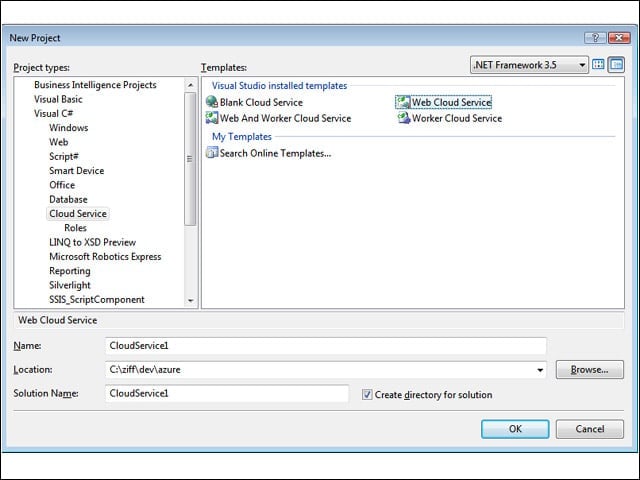Open Search Online Templates icon
The image size is (640, 480).
[212, 153]
